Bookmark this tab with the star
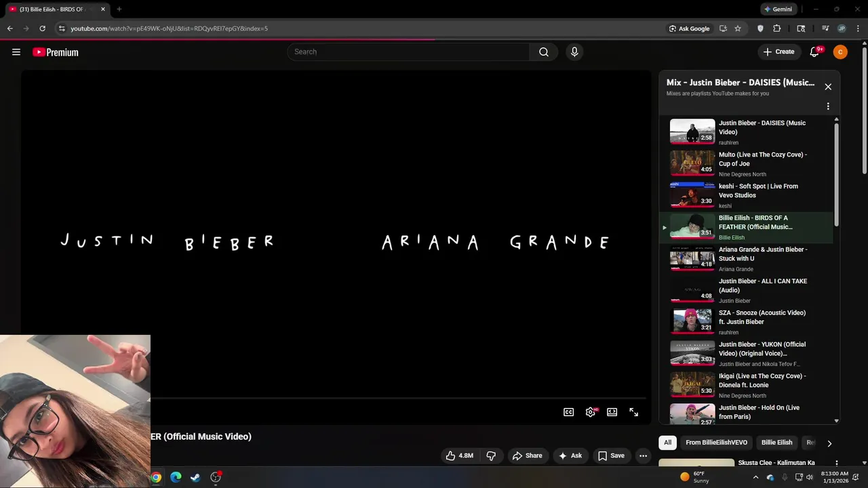Screen dimensions: 868x488 (738, 28)
